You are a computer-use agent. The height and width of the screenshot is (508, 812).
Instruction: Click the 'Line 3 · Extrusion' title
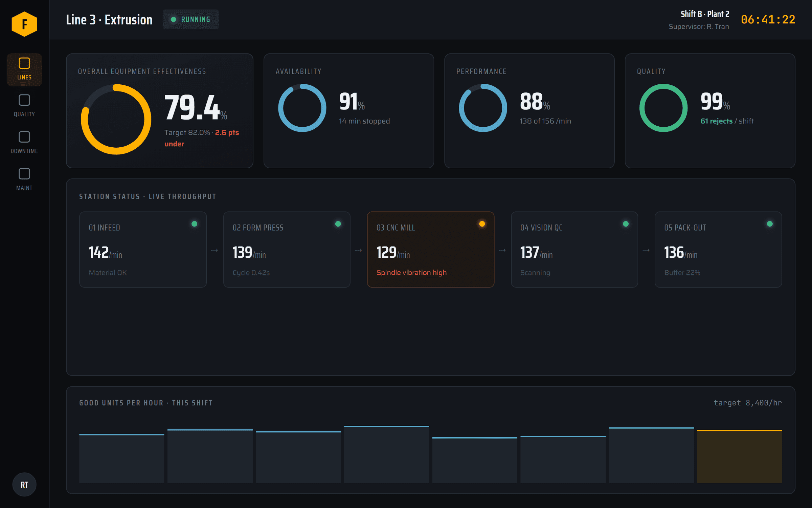tap(109, 20)
